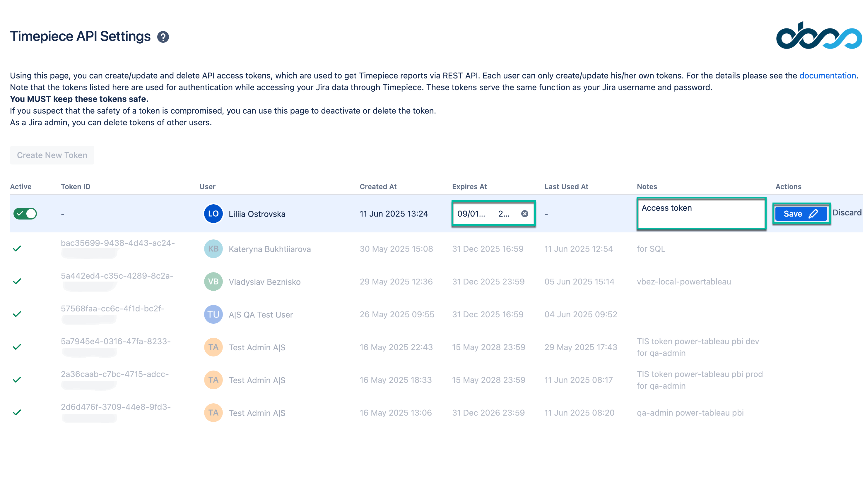Click the help question mark icon
The height and width of the screenshot is (504, 865).
coord(163,37)
